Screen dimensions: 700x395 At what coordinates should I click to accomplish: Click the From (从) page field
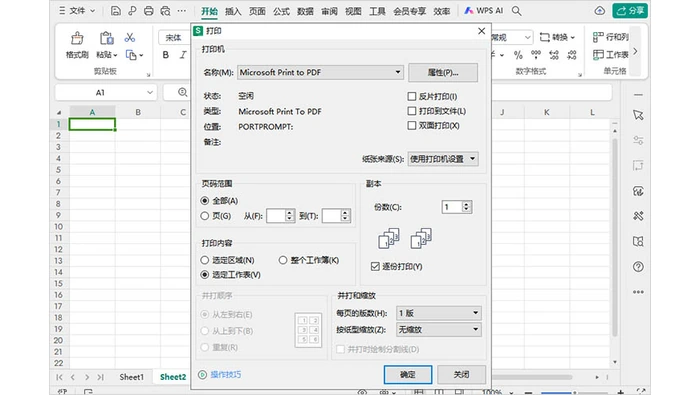click(276, 216)
